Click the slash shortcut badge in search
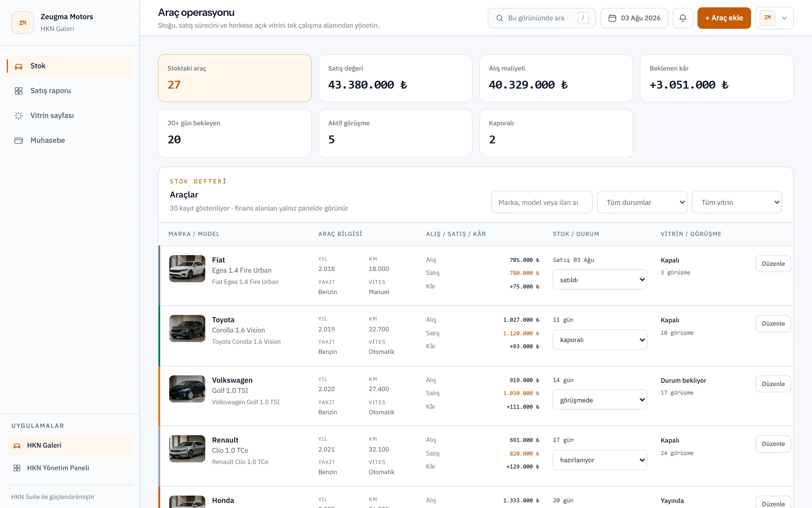This screenshot has width=812, height=508. pyautogui.click(x=583, y=18)
